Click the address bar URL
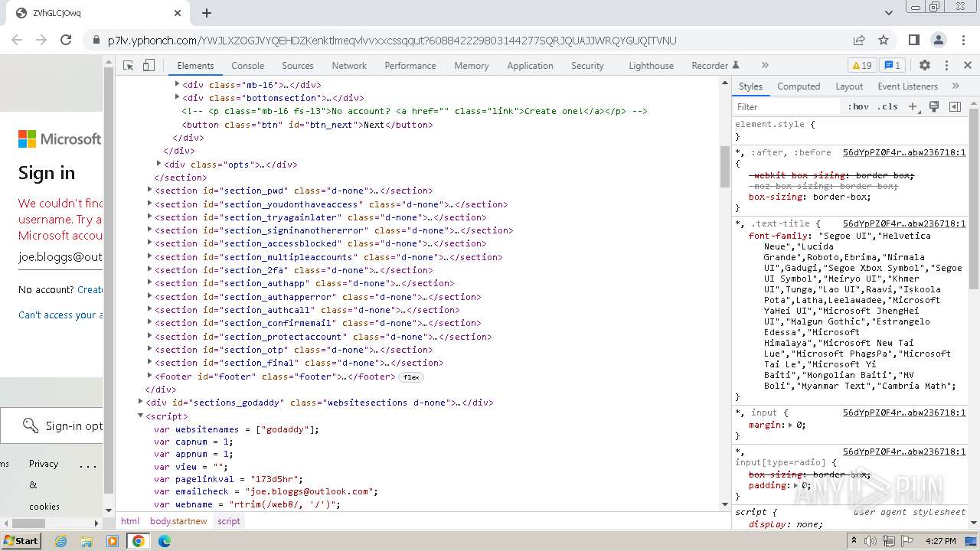 (x=392, y=41)
